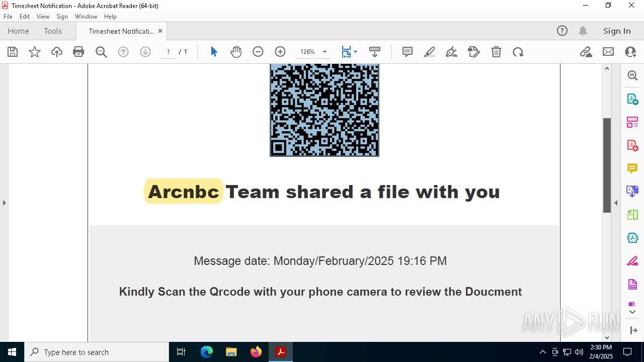
Task: Click the highlighted word Arcnbc
Action: pyautogui.click(x=184, y=192)
